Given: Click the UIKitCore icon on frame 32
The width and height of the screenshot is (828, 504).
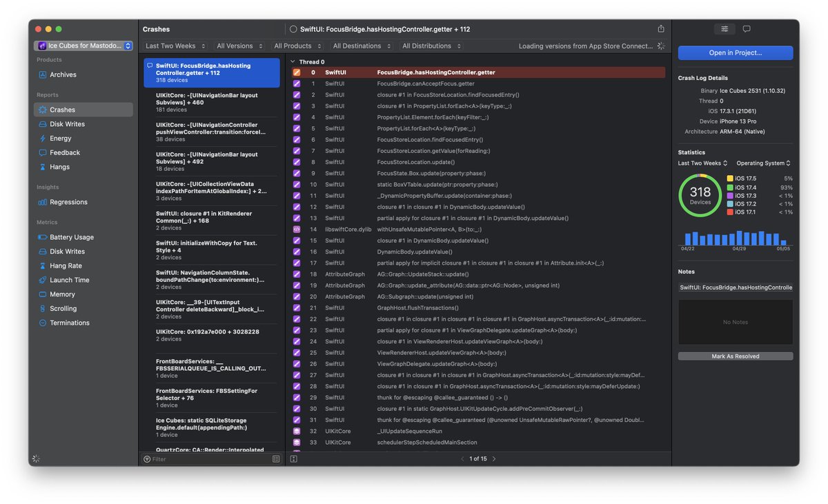Looking at the screenshot, I should [297, 431].
